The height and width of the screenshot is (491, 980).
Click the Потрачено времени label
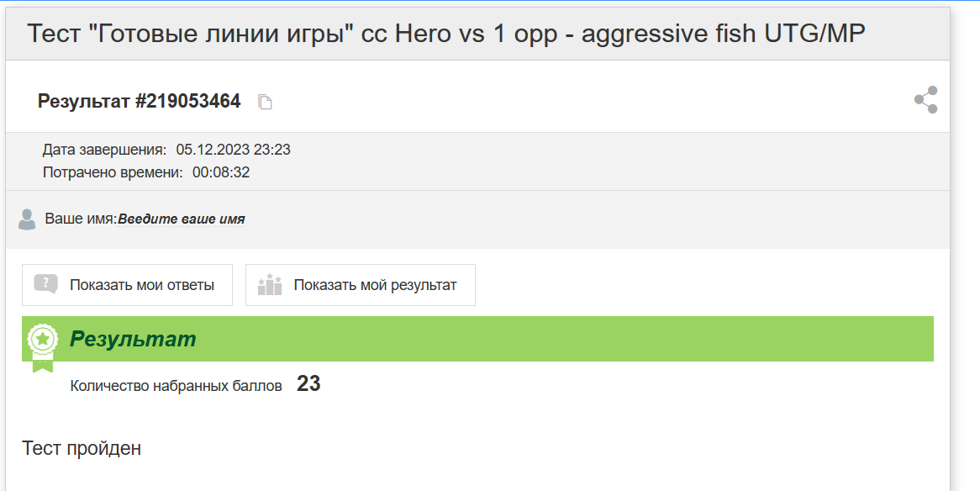tap(113, 172)
